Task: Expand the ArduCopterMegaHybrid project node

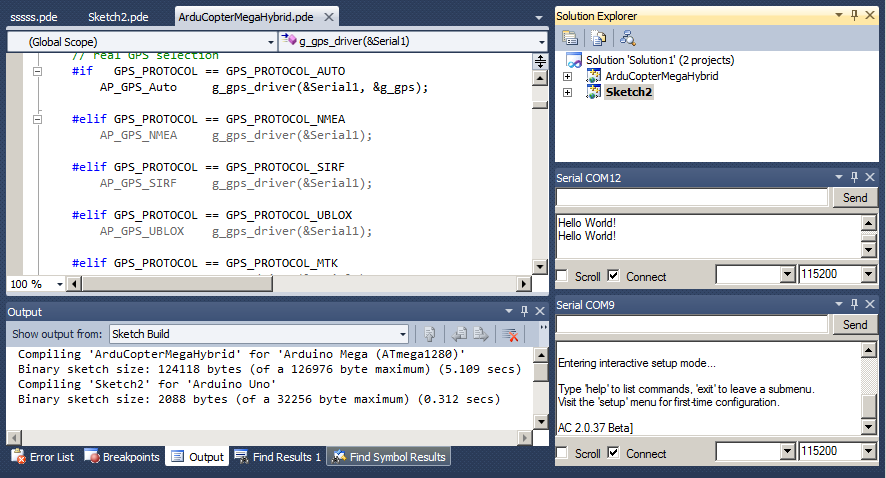Action: [568, 76]
